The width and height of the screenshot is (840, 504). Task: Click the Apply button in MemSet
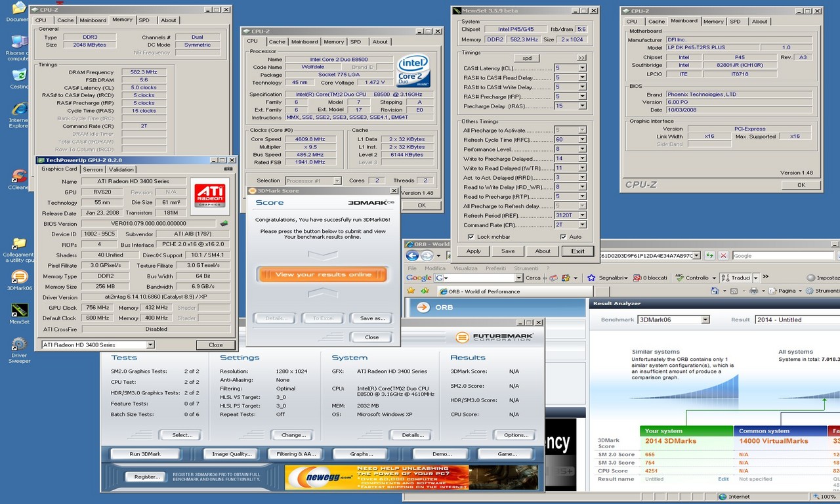pyautogui.click(x=474, y=251)
